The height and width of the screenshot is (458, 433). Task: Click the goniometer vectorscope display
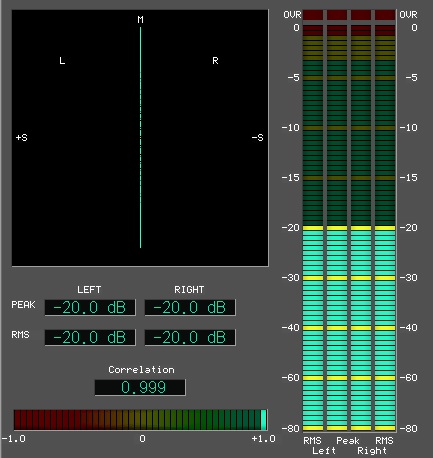pyautogui.click(x=140, y=138)
